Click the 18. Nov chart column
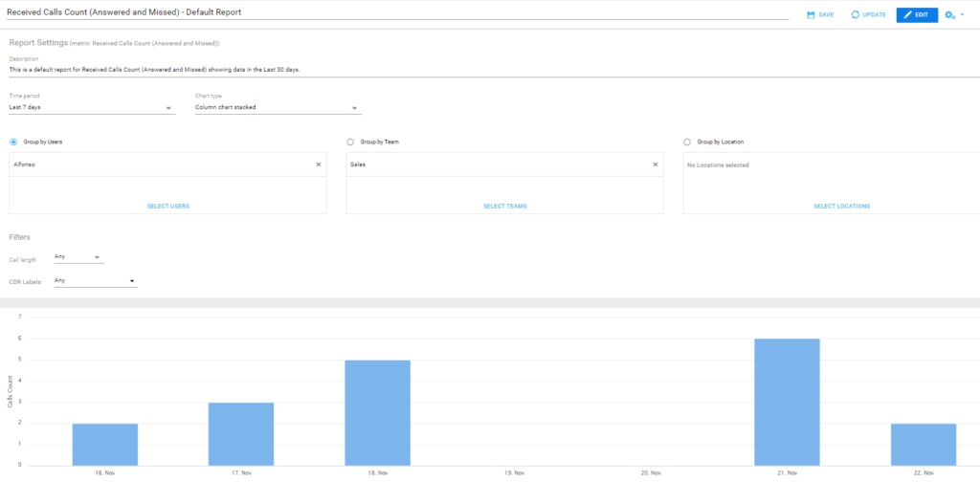The image size is (980, 482). (x=377, y=412)
